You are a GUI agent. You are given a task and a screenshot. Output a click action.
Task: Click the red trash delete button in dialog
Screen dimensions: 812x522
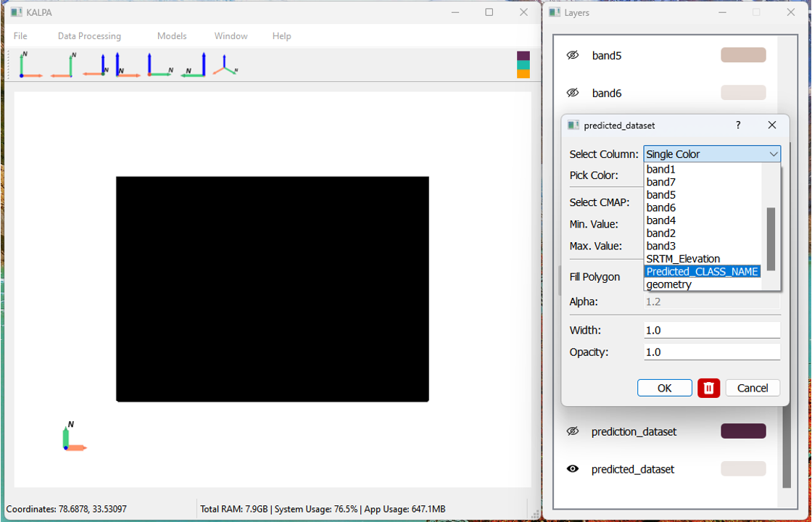point(708,388)
